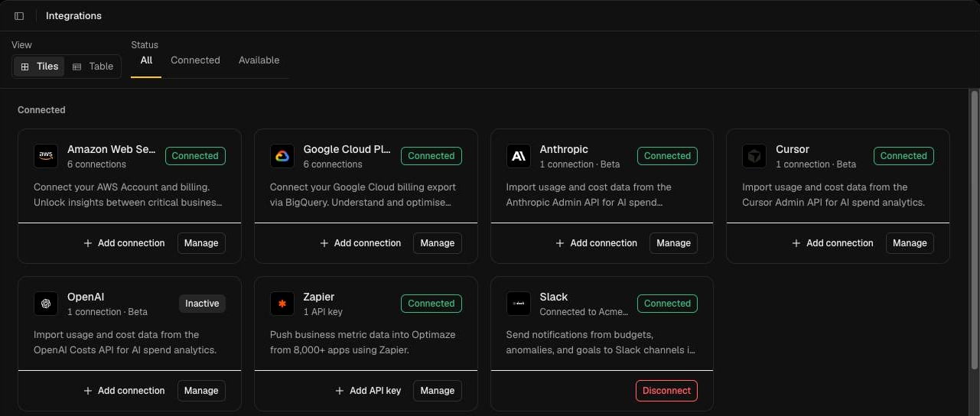Viewport: 980px width, 416px height.
Task: Click the Zapier logo icon
Action: point(282,304)
